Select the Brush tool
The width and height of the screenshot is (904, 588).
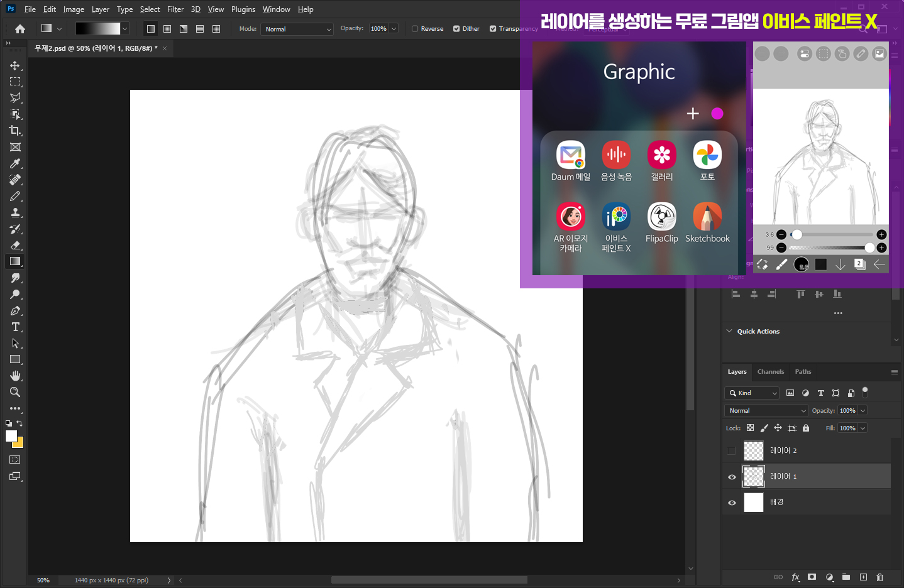coord(15,196)
